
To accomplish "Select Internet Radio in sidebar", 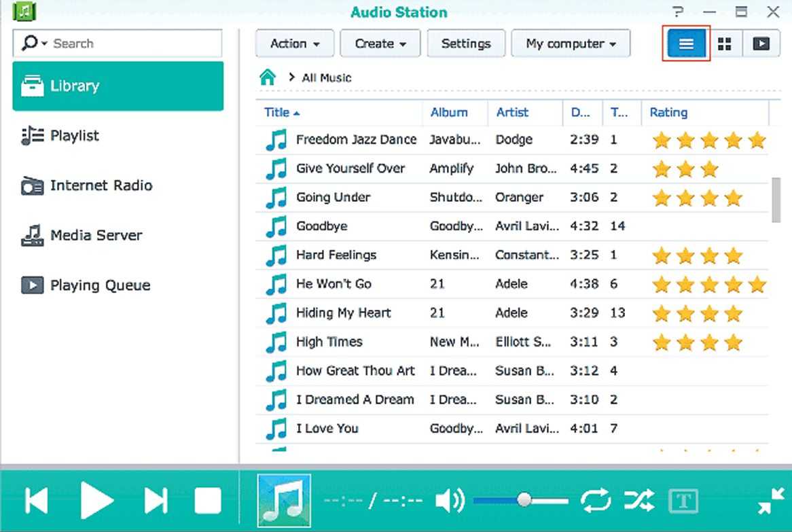I will tap(101, 185).
